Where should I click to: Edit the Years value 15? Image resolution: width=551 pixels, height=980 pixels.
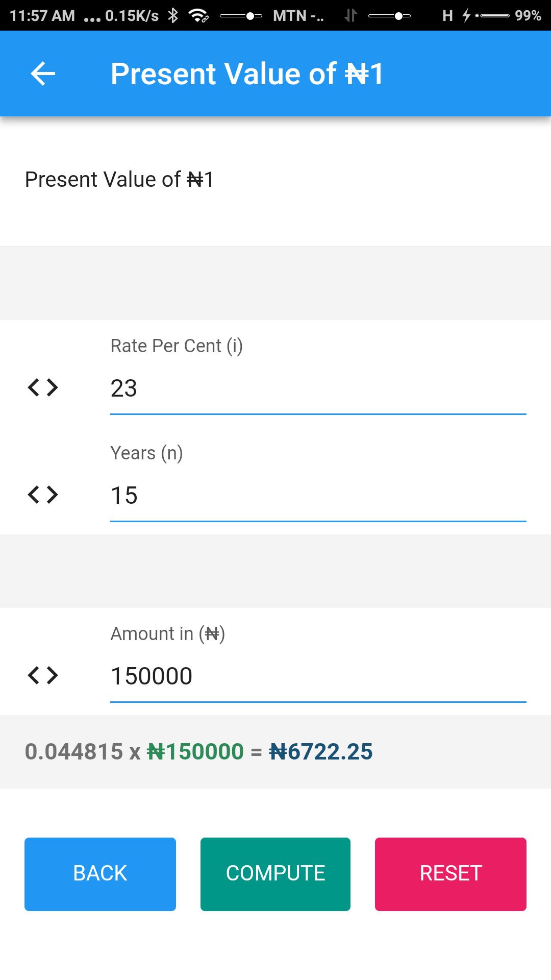coord(318,496)
